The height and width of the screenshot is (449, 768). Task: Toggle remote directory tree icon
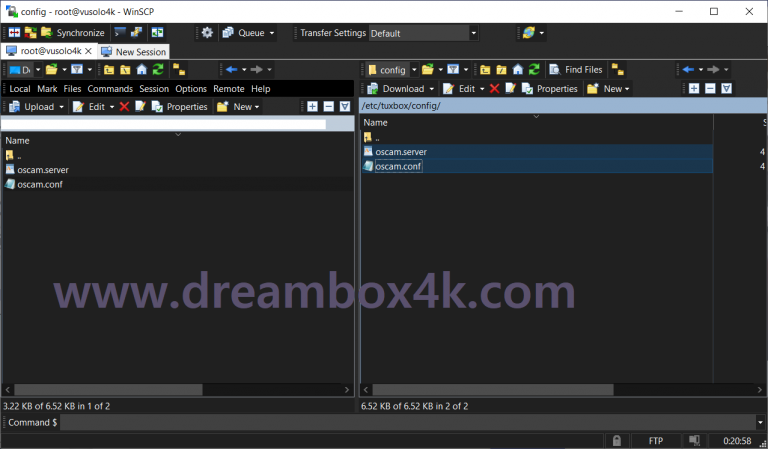click(x=618, y=70)
